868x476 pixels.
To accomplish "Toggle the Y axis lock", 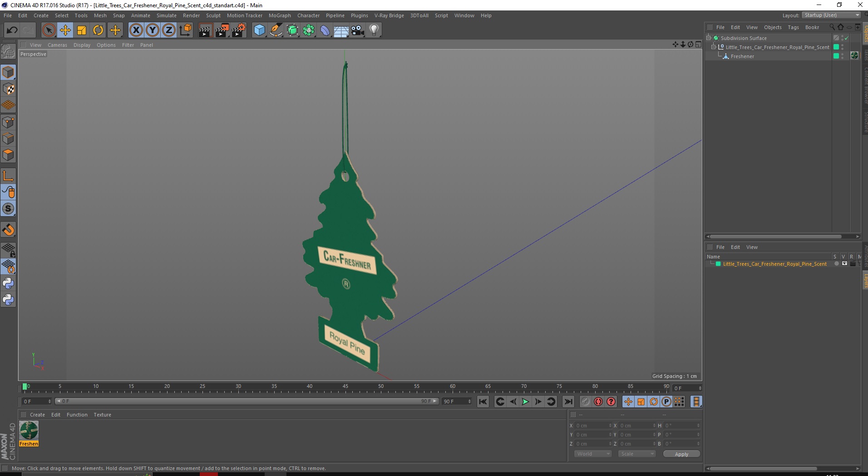I will point(153,30).
